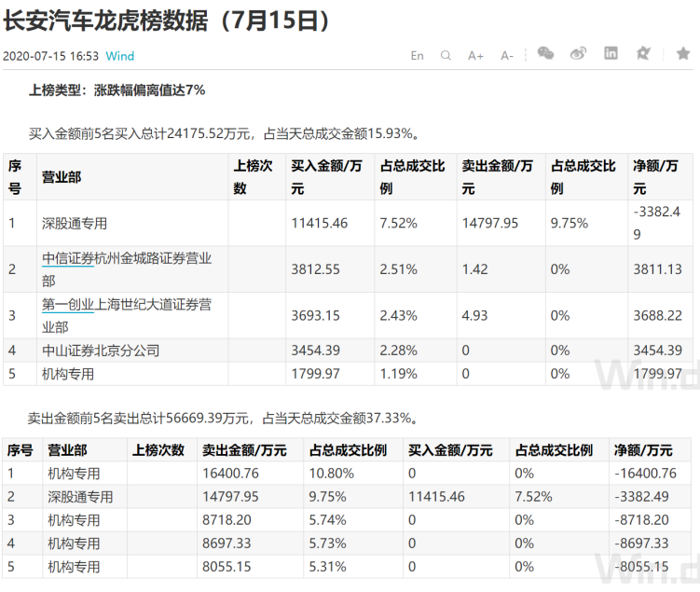This screenshot has height=592, width=700.
Task: Decrease font size with A-
Action: click(507, 55)
